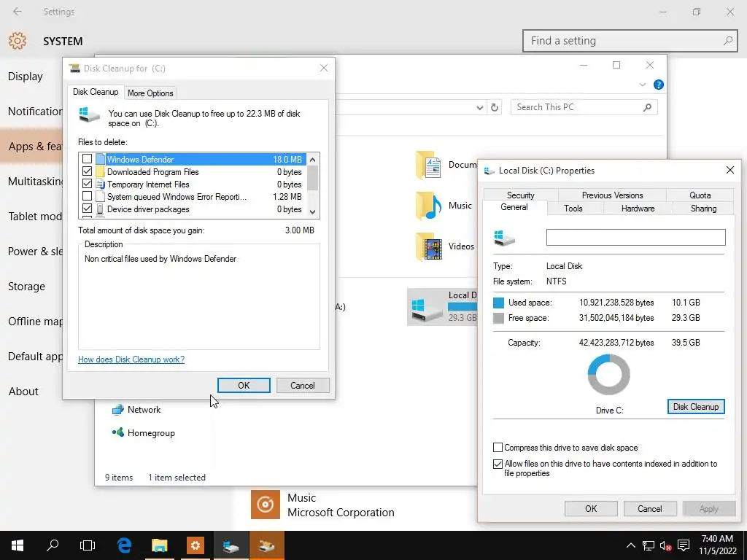Open the Music folder icon in File Explorer

point(428,206)
